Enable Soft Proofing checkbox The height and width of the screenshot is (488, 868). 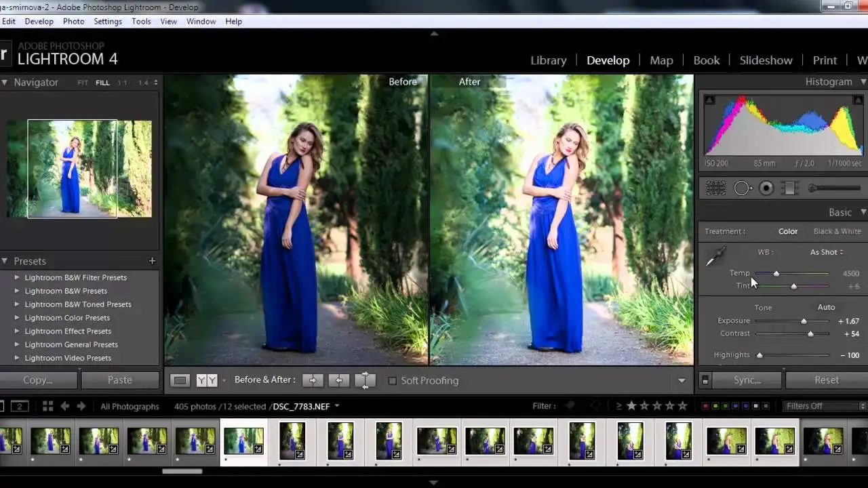pyautogui.click(x=392, y=381)
